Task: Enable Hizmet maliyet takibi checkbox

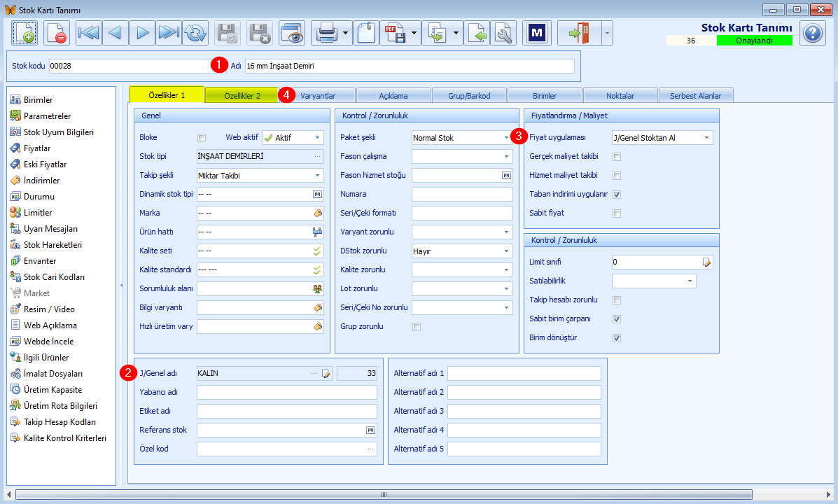Action: (x=617, y=175)
